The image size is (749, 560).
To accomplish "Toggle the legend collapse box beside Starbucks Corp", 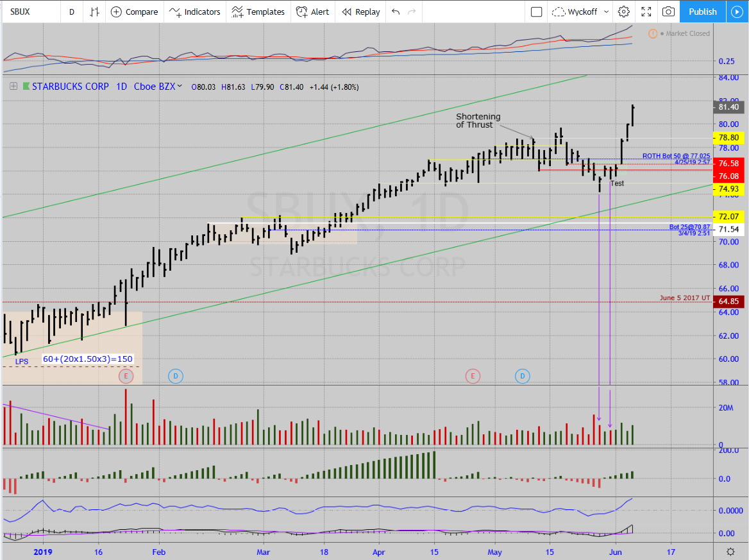I will click(x=13, y=86).
